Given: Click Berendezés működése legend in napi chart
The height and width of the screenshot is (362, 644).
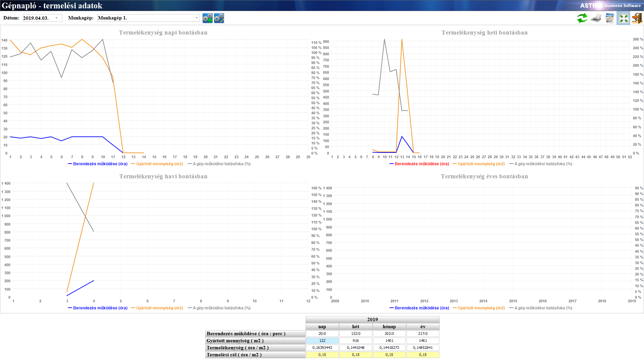Looking at the screenshot, I should click(98, 164).
